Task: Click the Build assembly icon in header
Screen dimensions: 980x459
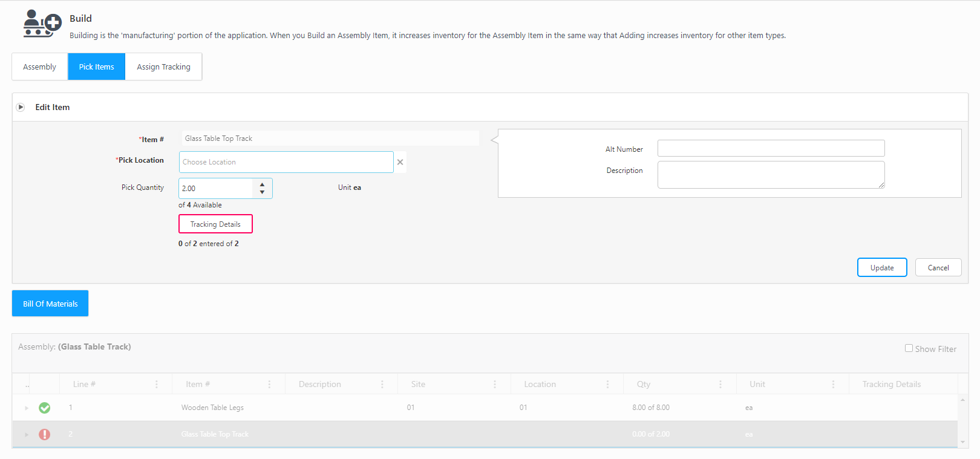Action: click(x=42, y=24)
